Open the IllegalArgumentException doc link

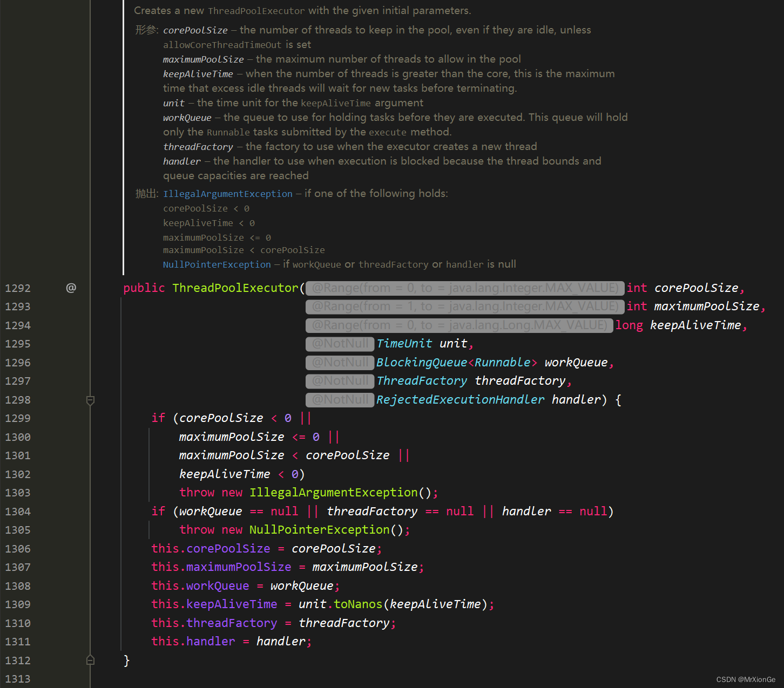click(x=227, y=194)
